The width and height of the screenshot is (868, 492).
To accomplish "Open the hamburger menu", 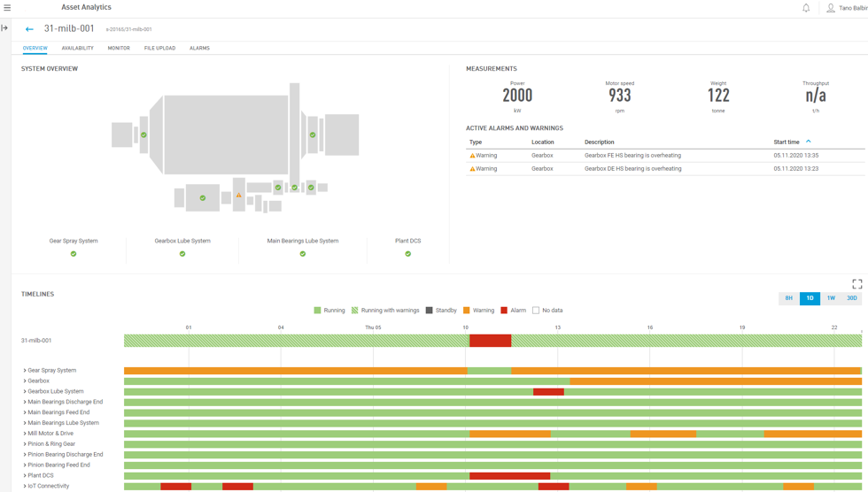I will 7,8.
